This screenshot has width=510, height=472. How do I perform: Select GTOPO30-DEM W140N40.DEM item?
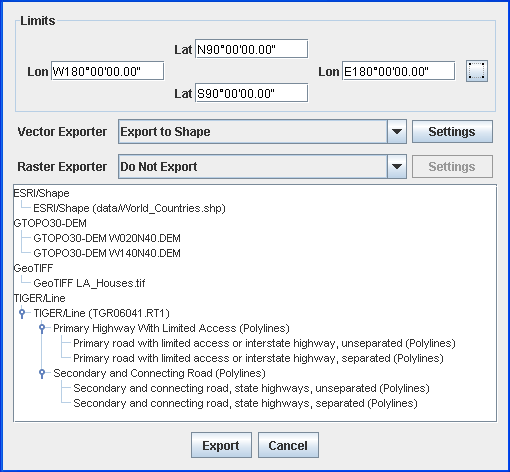107,253
